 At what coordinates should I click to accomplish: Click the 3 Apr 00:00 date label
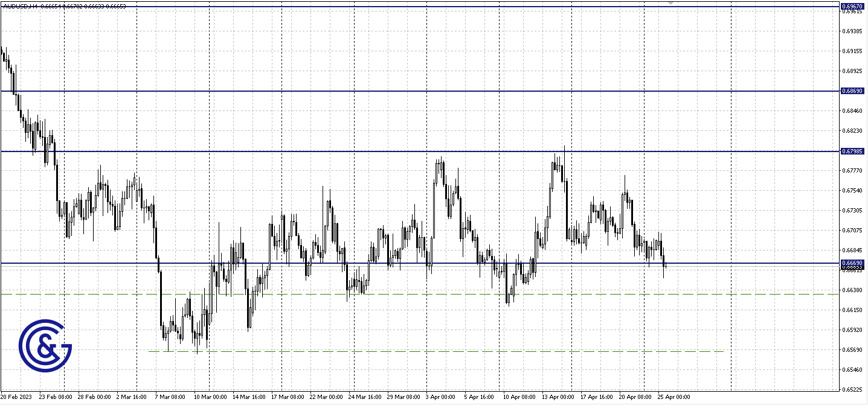442,397
